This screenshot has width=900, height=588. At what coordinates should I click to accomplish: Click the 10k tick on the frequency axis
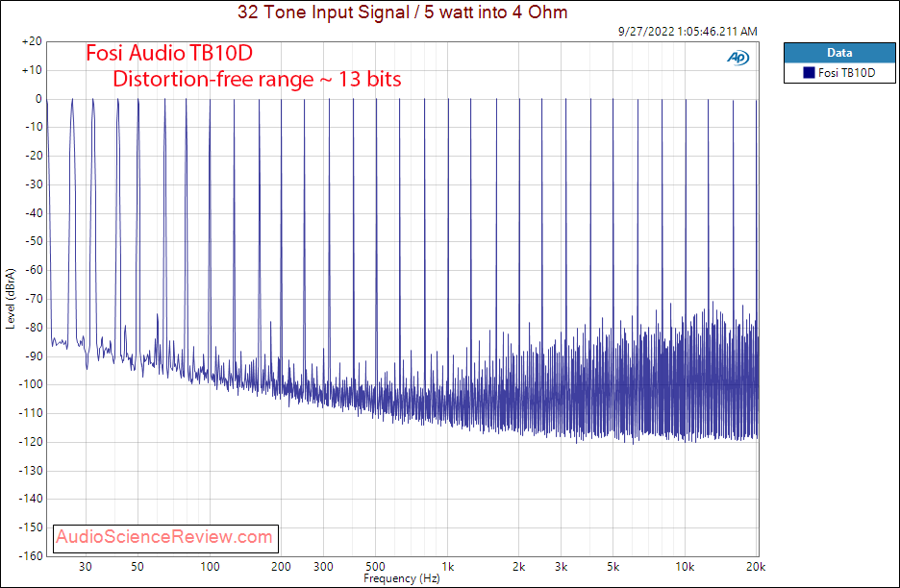(685, 567)
